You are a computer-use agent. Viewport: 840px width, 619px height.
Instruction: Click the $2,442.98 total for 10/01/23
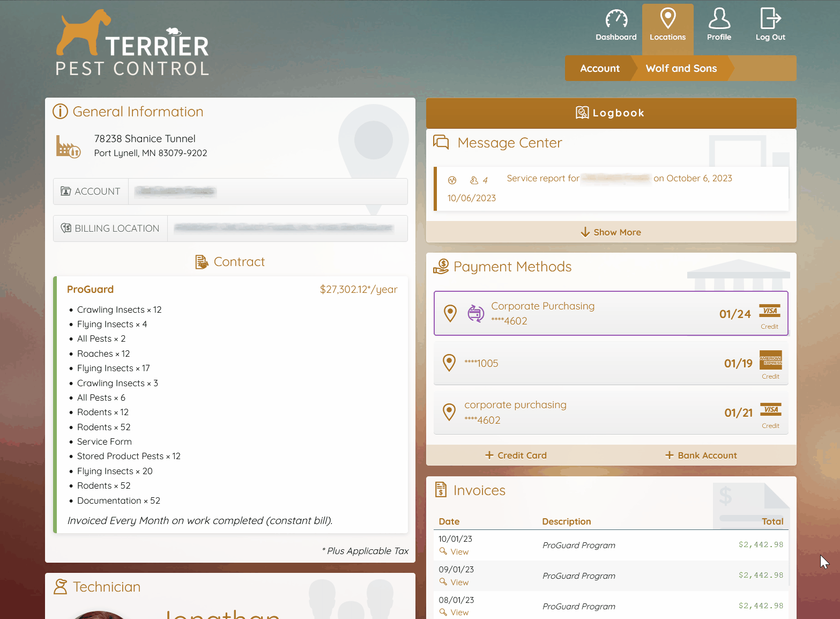click(761, 544)
